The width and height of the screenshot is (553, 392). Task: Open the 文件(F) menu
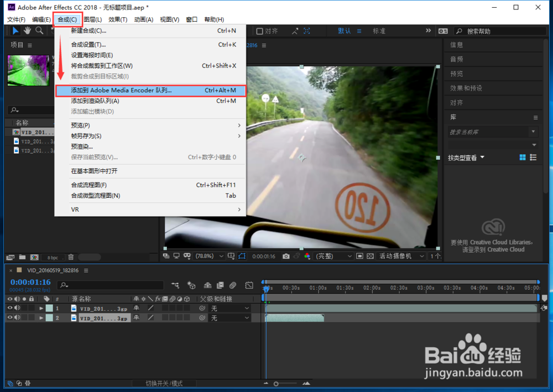coord(16,19)
